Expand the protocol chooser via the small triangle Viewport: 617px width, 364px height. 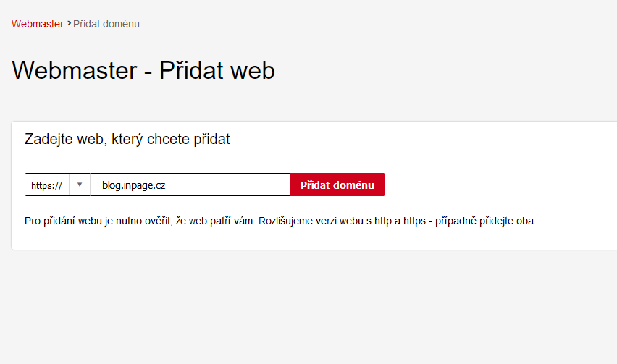pyautogui.click(x=80, y=185)
